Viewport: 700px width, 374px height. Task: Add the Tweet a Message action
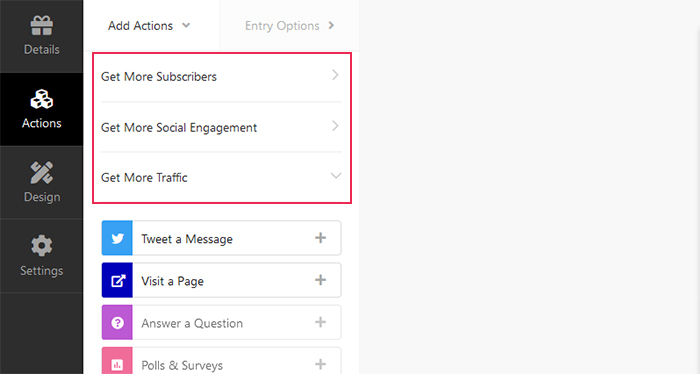[x=321, y=238]
